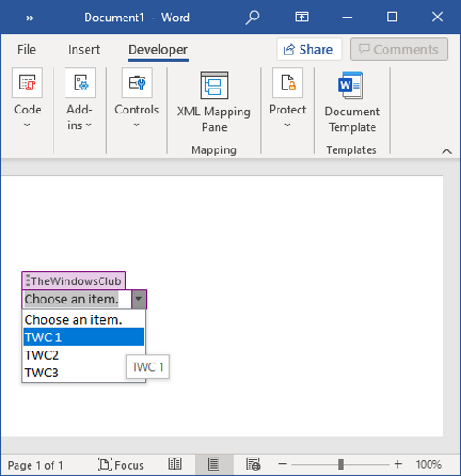This screenshot has height=476, width=461.
Task: Open the Controls toolbox icon
Action: coord(136,83)
